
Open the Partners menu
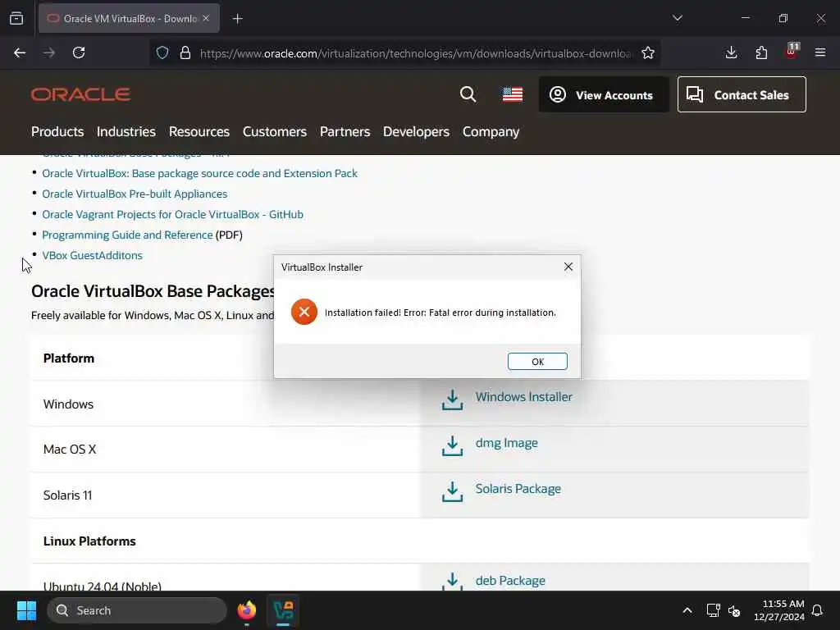click(x=345, y=132)
